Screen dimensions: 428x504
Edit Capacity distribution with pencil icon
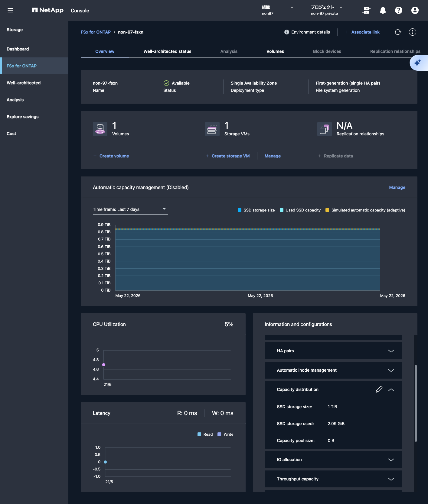[x=379, y=389]
